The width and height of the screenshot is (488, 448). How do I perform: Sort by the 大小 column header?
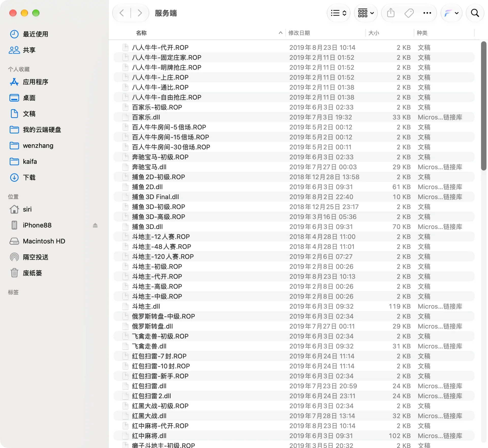click(374, 33)
